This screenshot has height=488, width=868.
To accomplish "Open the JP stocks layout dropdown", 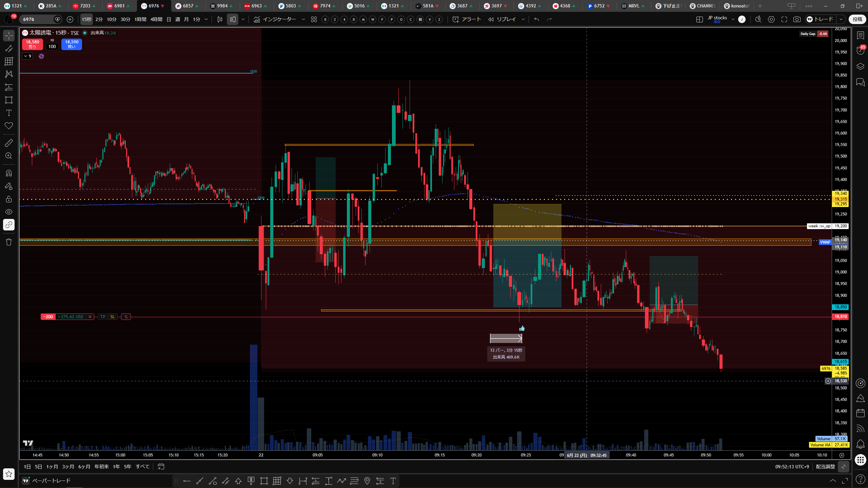I will click(x=733, y=19).
